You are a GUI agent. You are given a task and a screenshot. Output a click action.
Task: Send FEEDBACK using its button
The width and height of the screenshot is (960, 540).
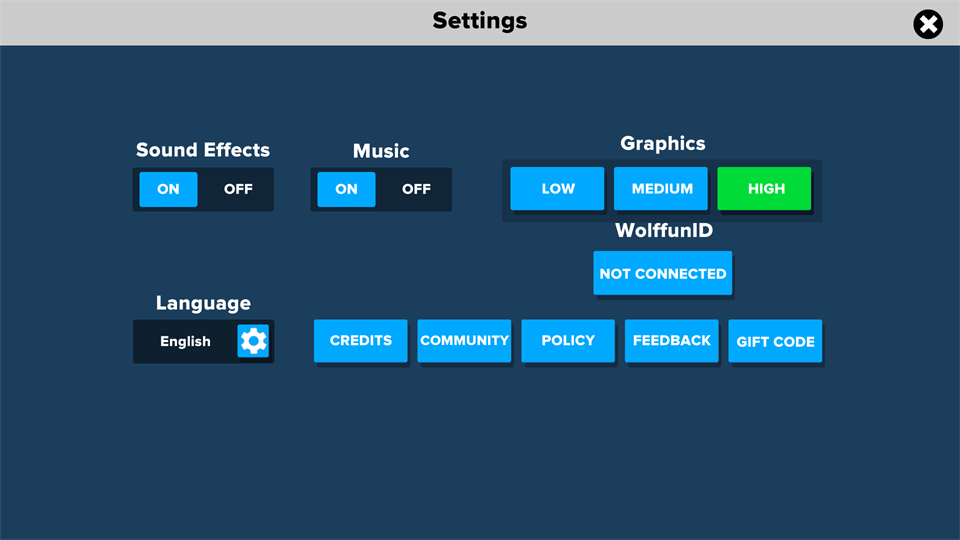point(672,341)
